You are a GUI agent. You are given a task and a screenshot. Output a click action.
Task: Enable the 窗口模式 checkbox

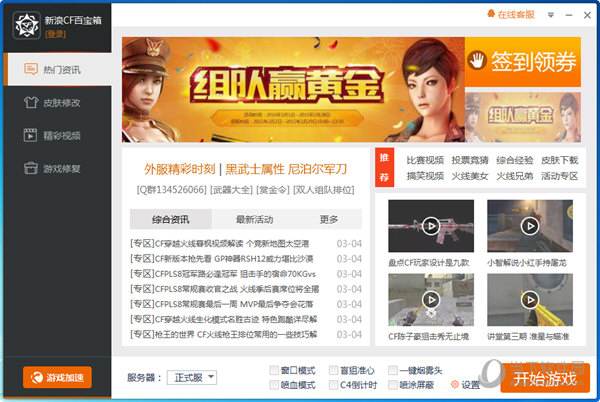pos(274,370)
